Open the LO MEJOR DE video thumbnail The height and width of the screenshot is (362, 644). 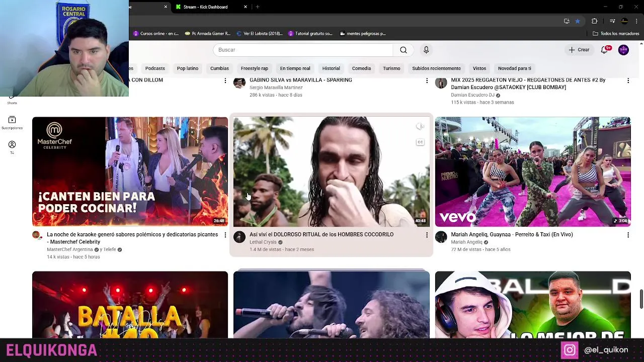coord(533,305)
